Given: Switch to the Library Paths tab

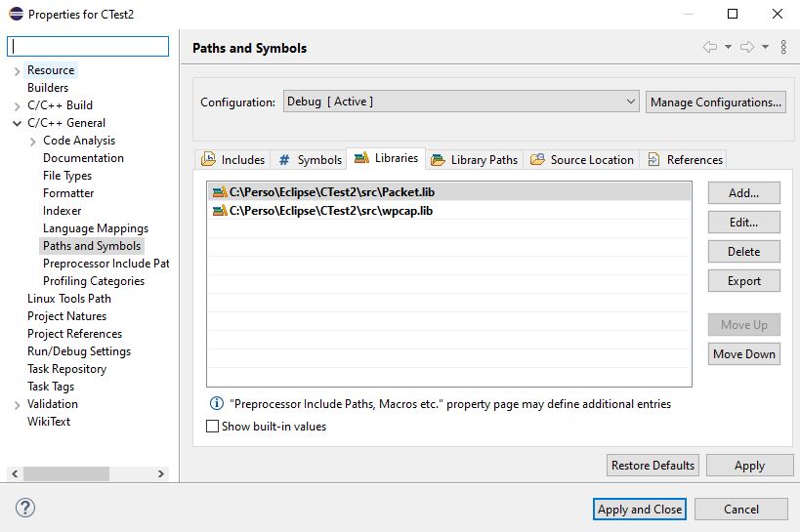Looking at the screenshot, I should point(474,159).
